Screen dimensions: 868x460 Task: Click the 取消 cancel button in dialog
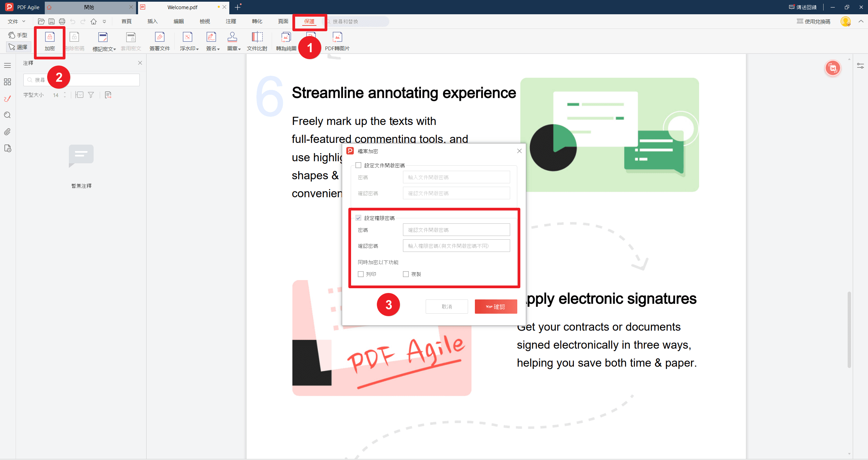click(x=447, y=307)
